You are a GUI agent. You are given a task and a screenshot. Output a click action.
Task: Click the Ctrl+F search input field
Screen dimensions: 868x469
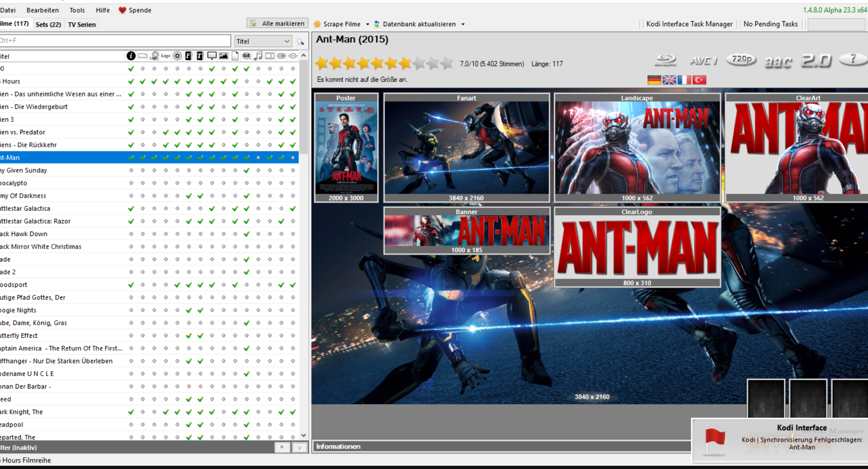tap(115, 41)
